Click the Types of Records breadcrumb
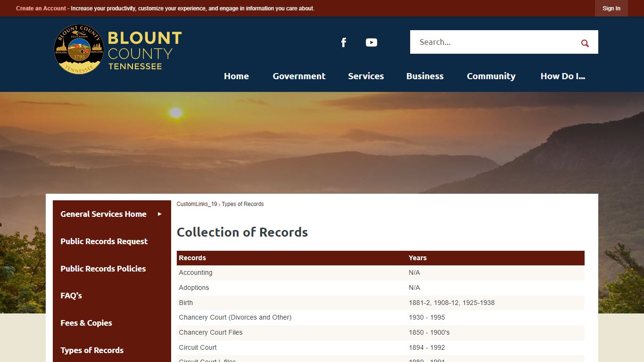 pos(243,204)
